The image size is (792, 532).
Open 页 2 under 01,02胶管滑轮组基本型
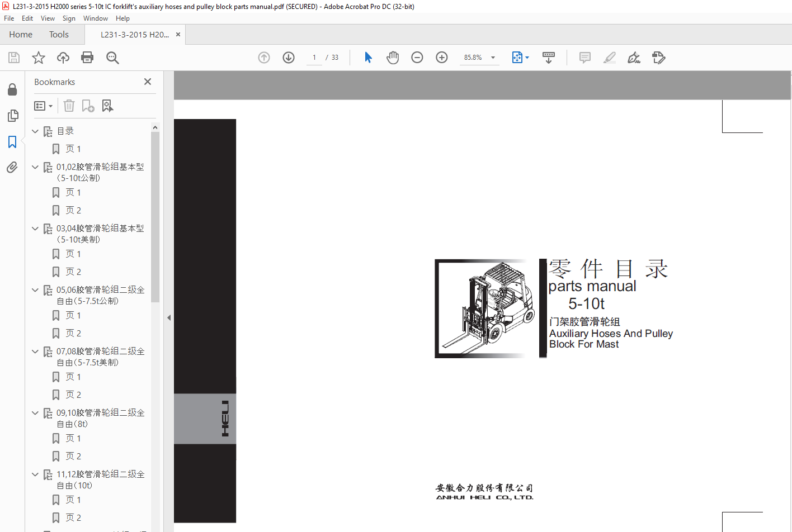(x=73, y=211)
